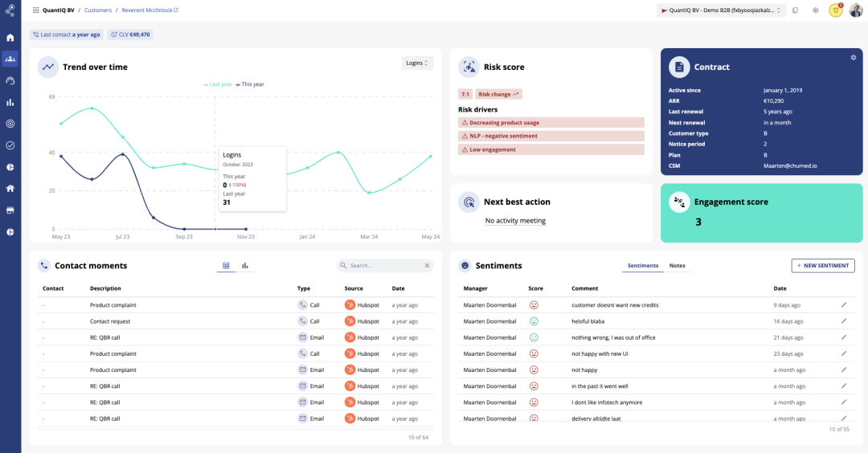Click the Risk change badge

[x=499, y=94]
